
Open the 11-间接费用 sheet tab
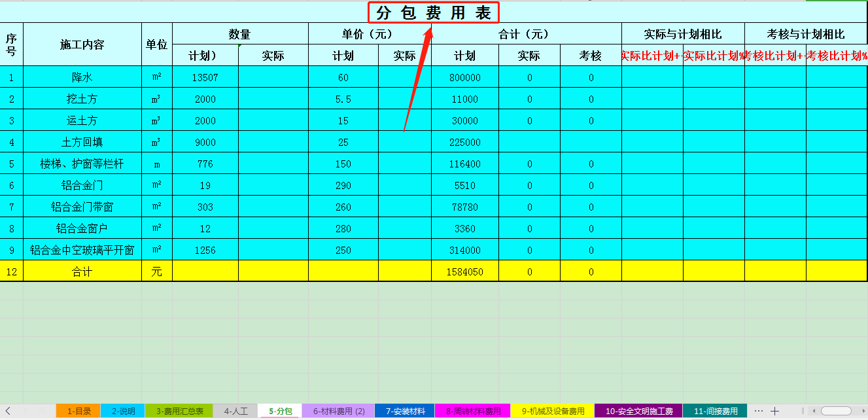click(715, 411)
